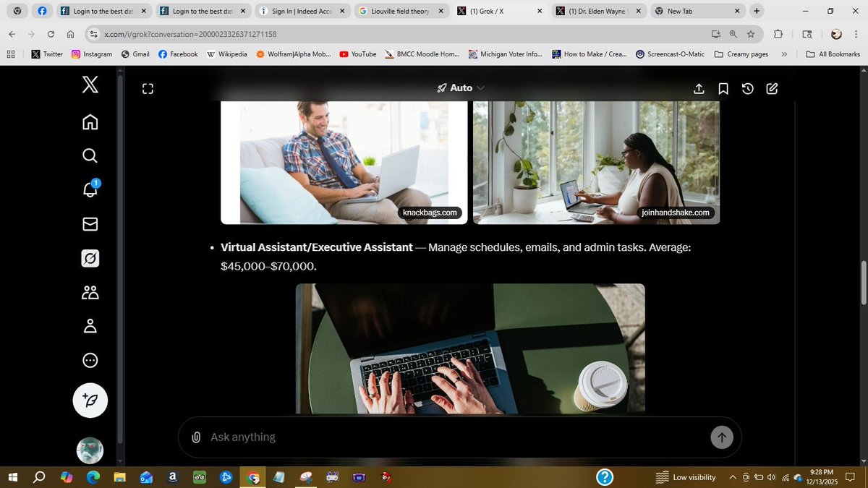Open a new browser tab with plus
Viewport: 868px width, 488px height.
click(x=756, y=11)
